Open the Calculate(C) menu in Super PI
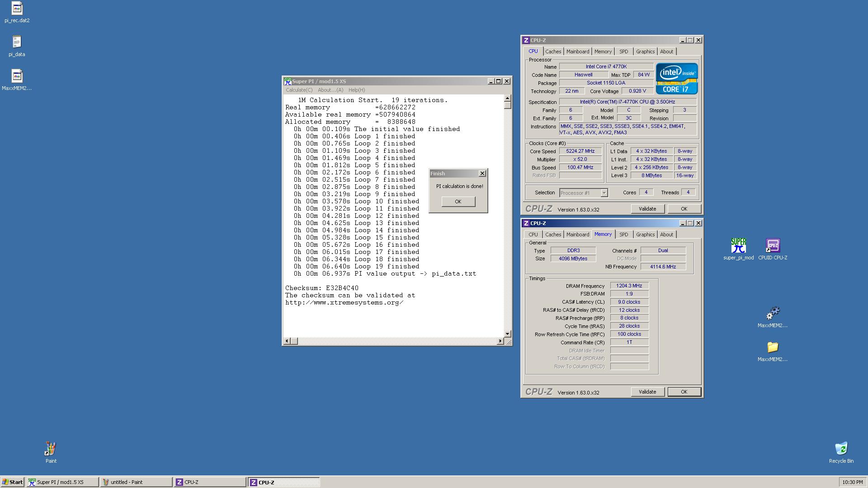868x488 pixels. [299, 90]
